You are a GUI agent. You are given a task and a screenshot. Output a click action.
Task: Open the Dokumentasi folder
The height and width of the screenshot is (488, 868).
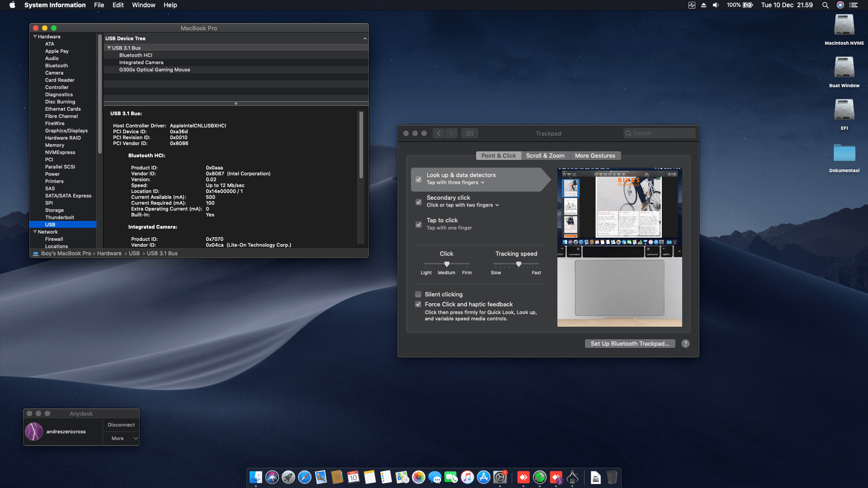click(844, 154)
